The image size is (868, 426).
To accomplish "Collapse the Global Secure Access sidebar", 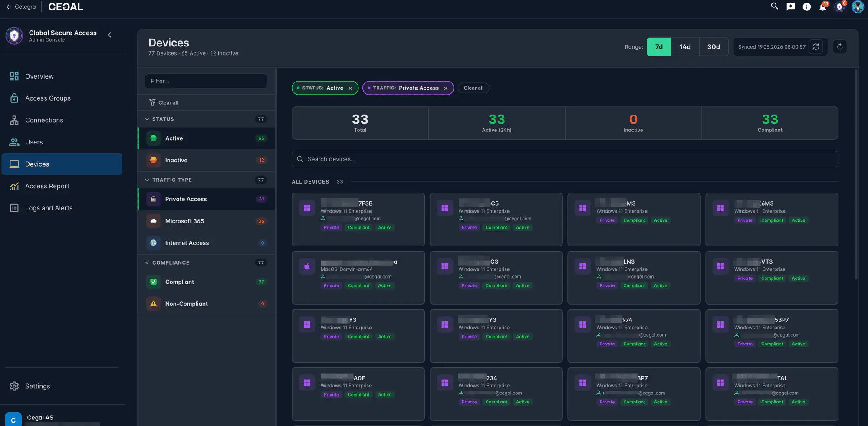I will point(109,35).
